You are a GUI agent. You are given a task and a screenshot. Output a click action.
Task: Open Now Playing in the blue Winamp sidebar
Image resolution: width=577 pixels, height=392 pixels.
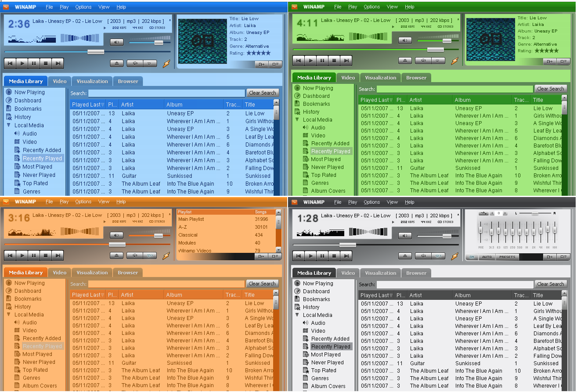[x=29, y=92]
